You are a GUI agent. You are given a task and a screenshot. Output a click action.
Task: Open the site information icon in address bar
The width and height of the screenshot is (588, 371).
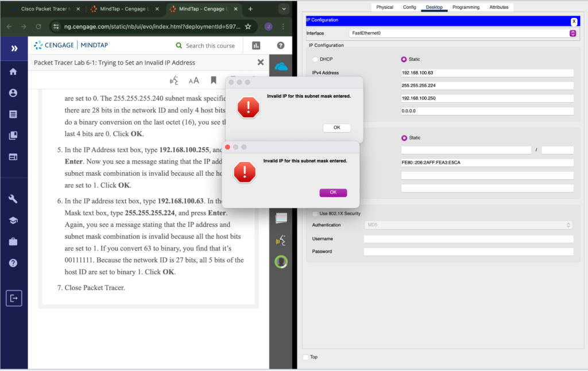coord(56,26)
